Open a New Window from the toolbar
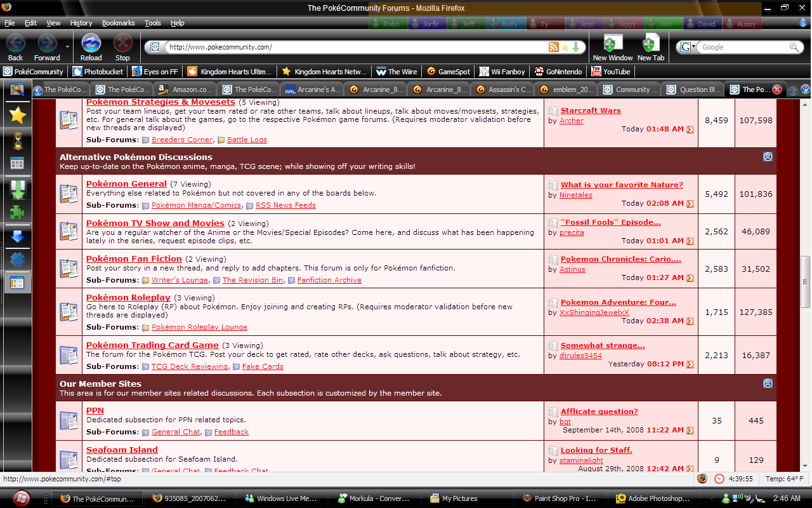 click(612, 47)
